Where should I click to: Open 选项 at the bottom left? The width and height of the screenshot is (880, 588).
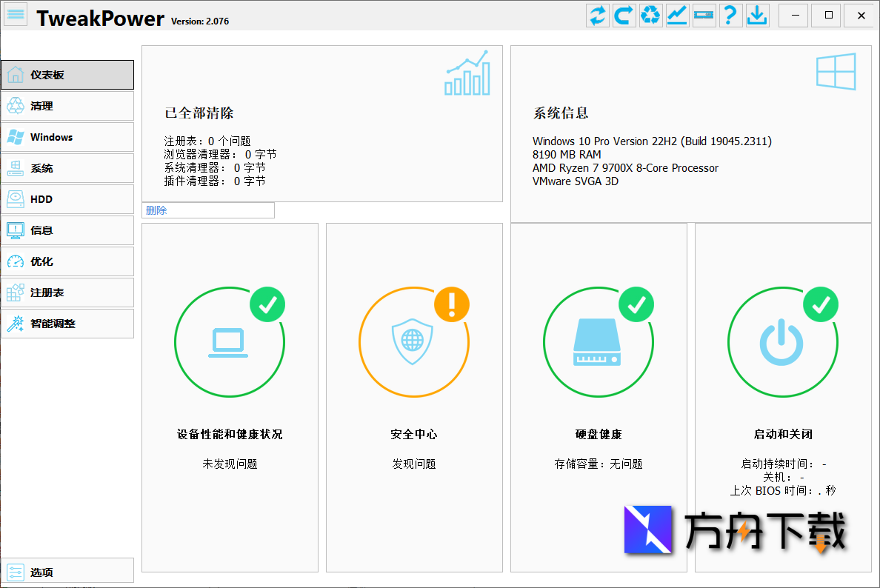click(x=67, y=570)
